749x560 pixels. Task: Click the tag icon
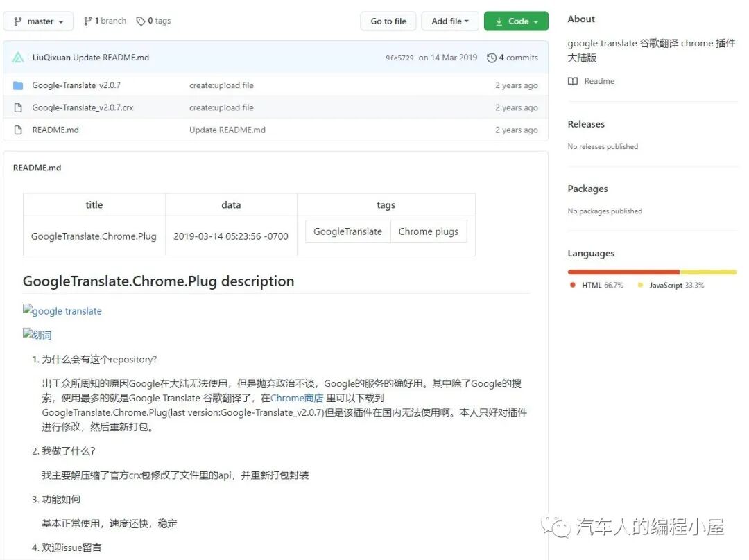click(x=140, y=21)
